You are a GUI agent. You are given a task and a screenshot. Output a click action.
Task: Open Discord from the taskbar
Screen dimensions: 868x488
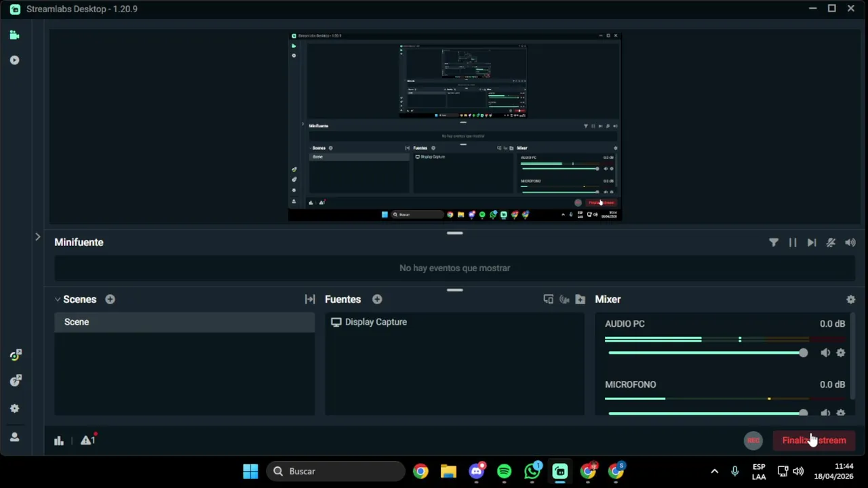point(477,471)
